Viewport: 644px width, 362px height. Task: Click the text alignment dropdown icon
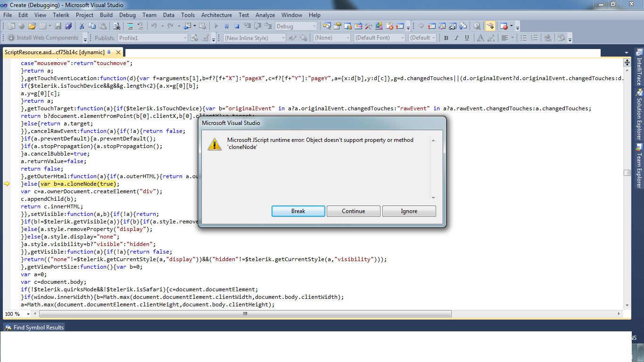507,38
